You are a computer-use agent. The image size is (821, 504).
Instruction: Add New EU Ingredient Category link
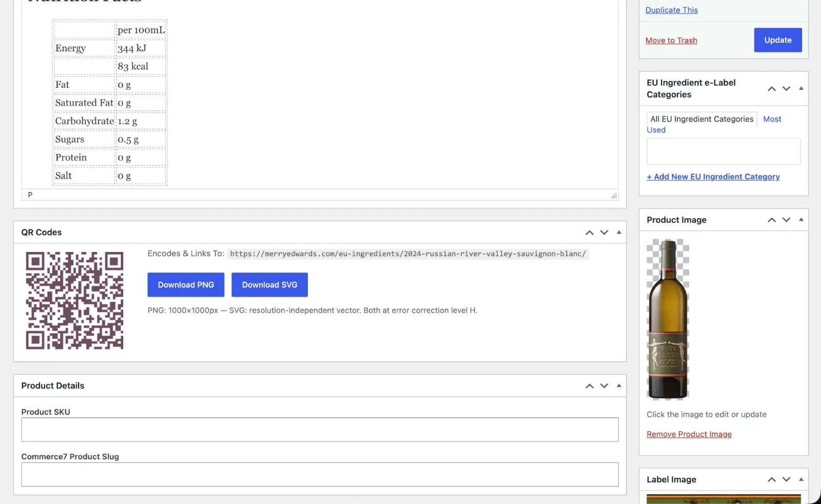pyautogui.click(x=713, y=177)
